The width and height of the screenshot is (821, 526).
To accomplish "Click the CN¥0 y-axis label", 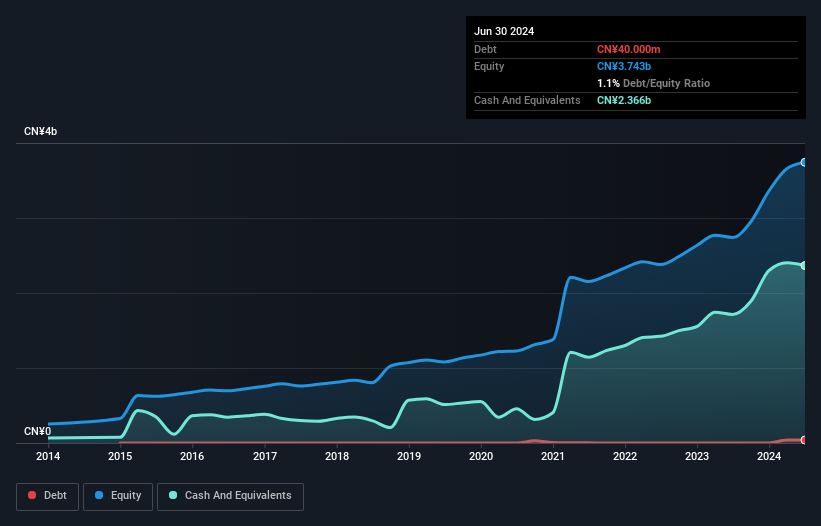I will pyautogui.click(x=38, y=431).
